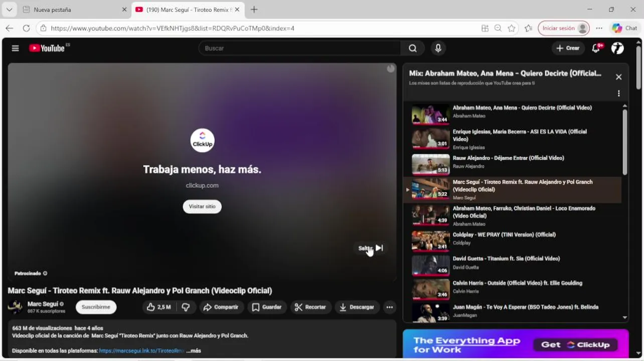Play Rauw Alejandro Déjame Entrar item
The height and width of the screenshot is (361, 644).
tap(512, 163)
